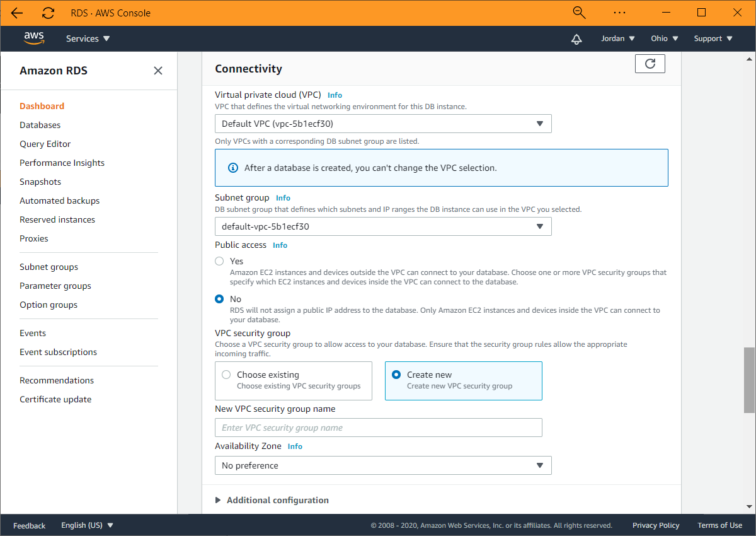756x536 pixels.
Task: Open Parameter groups in the sidebar
Action: pos(55,286)
